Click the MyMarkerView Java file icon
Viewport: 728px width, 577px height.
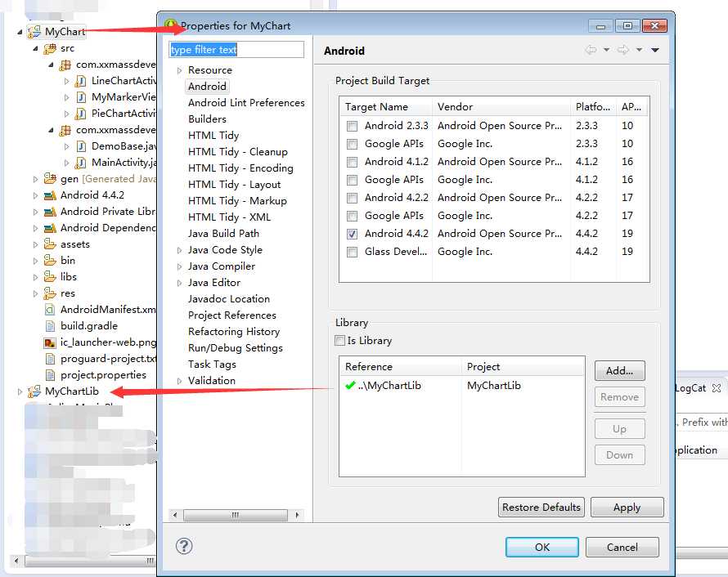tap(80, 97)
